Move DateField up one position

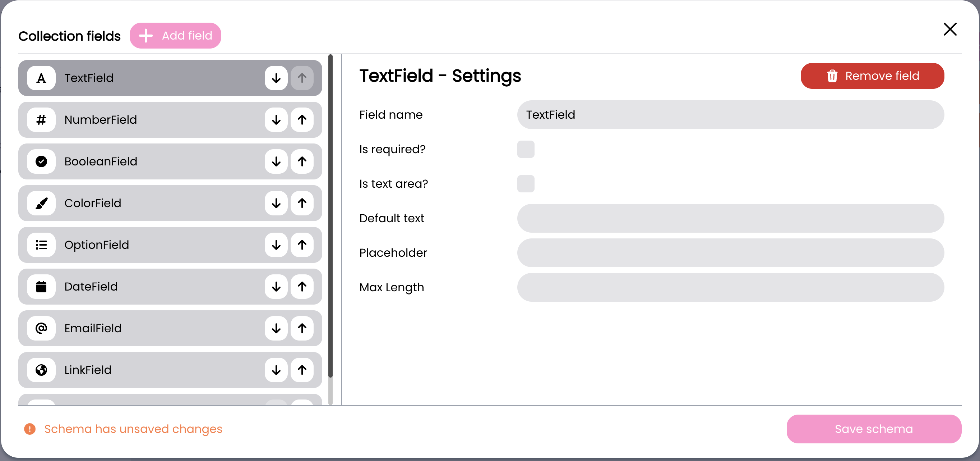pos(302,287)
